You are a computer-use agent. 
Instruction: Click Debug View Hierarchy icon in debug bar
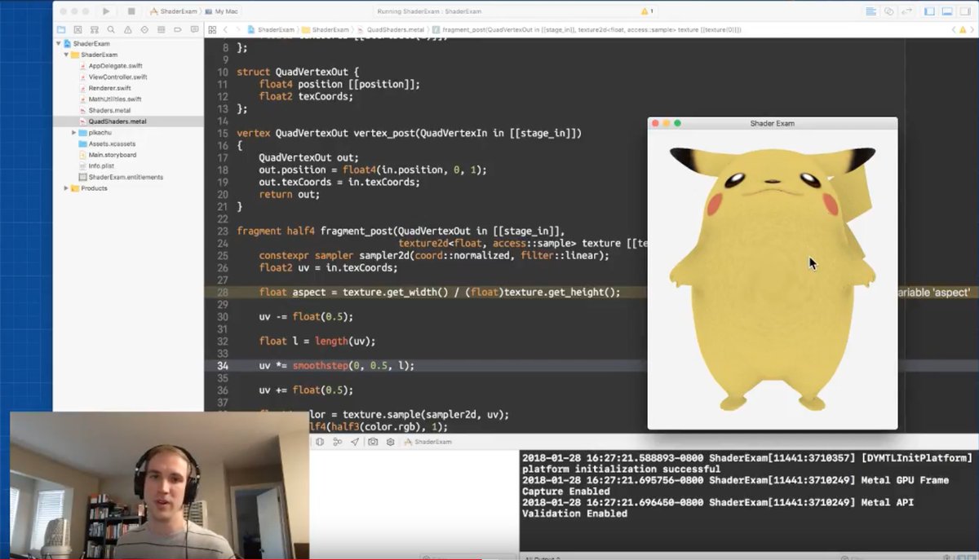(320, 442)
